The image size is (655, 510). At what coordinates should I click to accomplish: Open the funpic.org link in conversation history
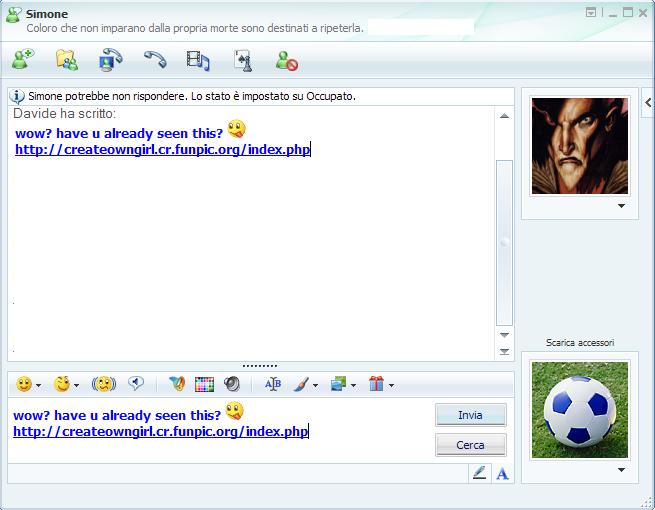[162, 150]
